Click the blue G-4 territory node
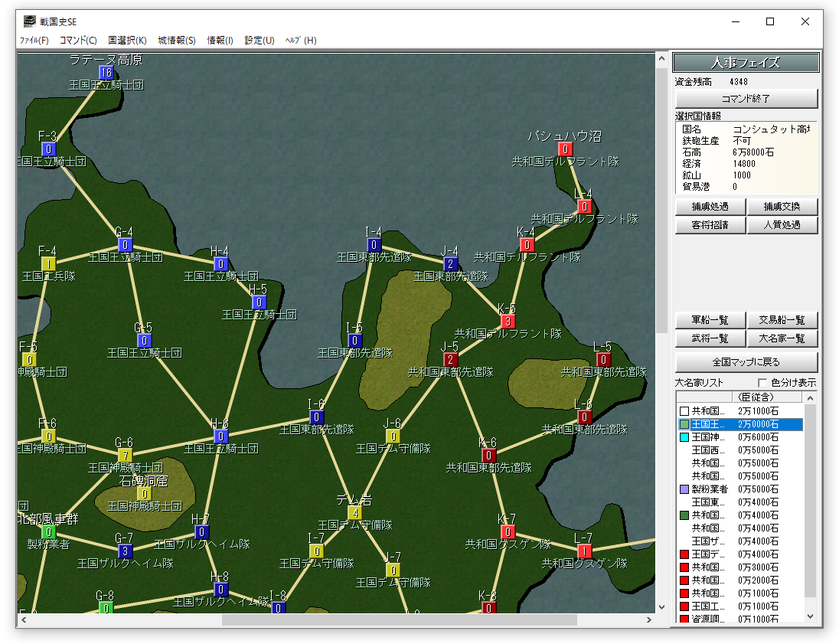This screenshot has width=839, height=644. [x=125, y=245]
